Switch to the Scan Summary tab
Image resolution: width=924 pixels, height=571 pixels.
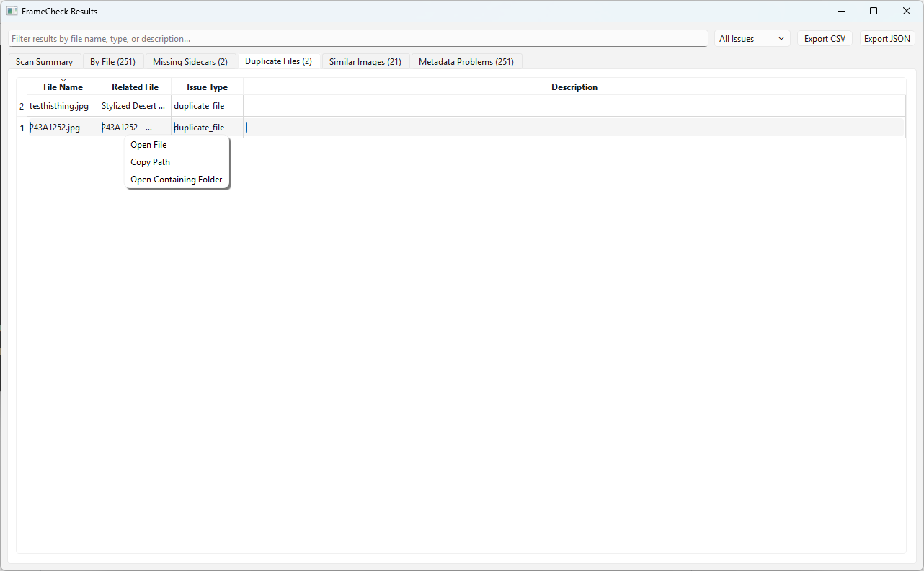click(x=44, y=61)
